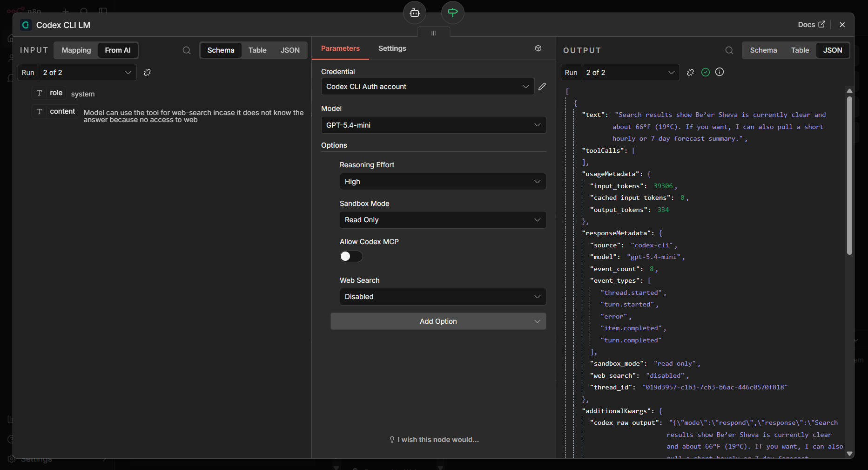Open the search in the OUTPUT panel
Screen dimensions: 868x470
pyautogui.click(x=729, y=50)
